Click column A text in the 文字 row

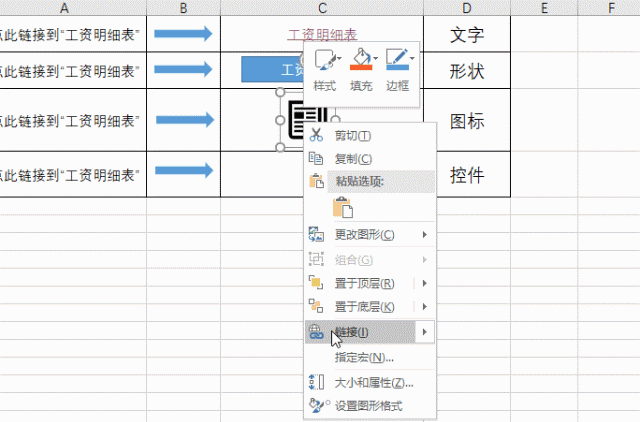click(69, 35)
